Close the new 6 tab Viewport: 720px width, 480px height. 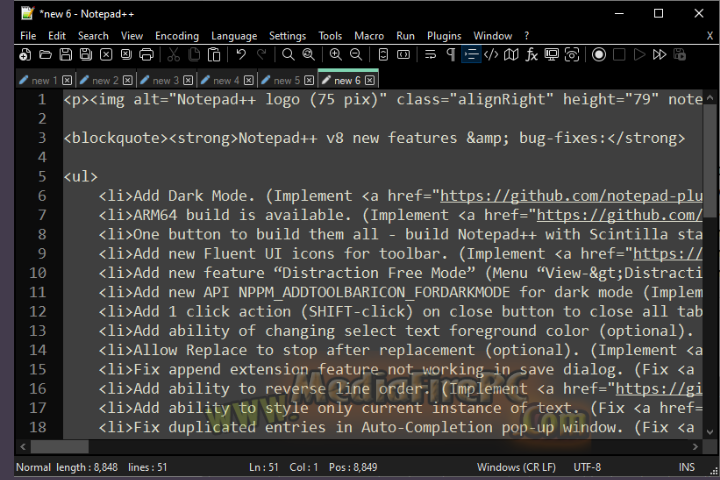[370, 80]
